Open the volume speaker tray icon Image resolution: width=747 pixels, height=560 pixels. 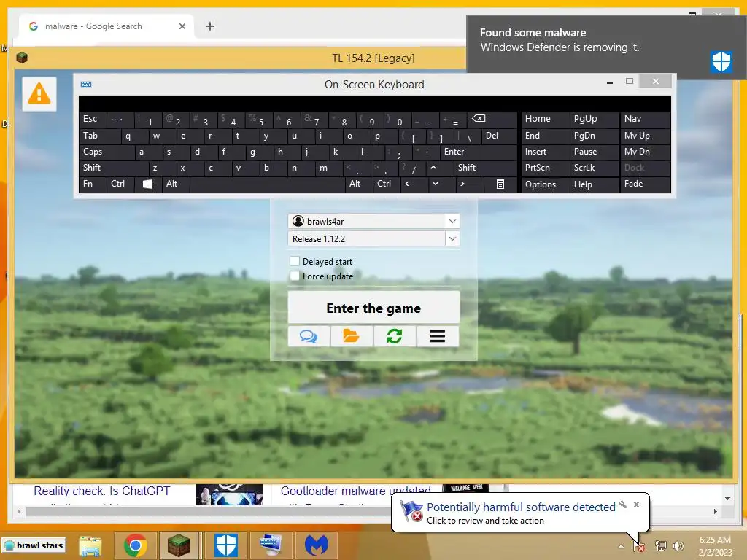click(x=678, y=546)
